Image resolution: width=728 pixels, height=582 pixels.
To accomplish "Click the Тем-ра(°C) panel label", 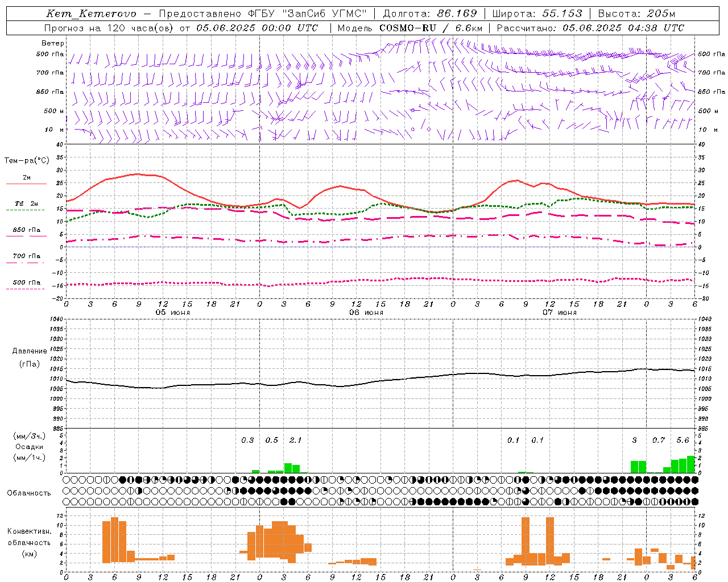I will pyautogui.click(x=27, y=161).
